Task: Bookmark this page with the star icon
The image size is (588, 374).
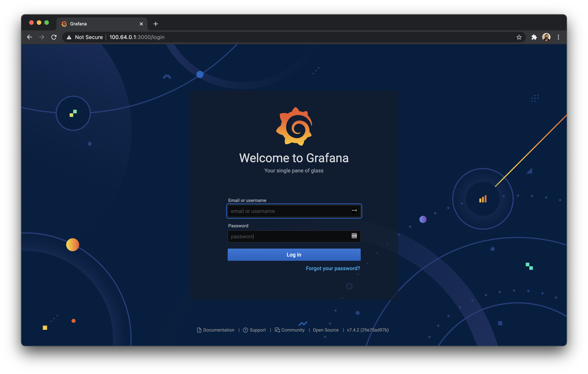Action: click(x=519, y=37)
